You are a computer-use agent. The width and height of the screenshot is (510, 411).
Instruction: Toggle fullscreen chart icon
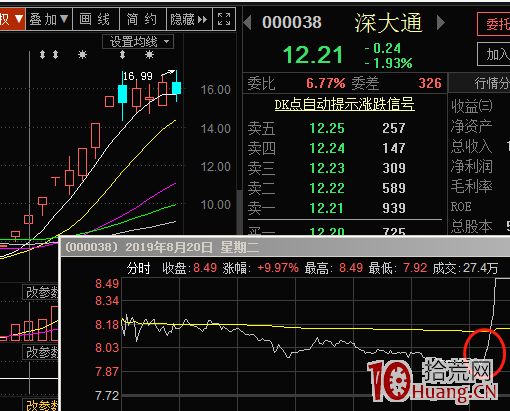tap(224, 19)
